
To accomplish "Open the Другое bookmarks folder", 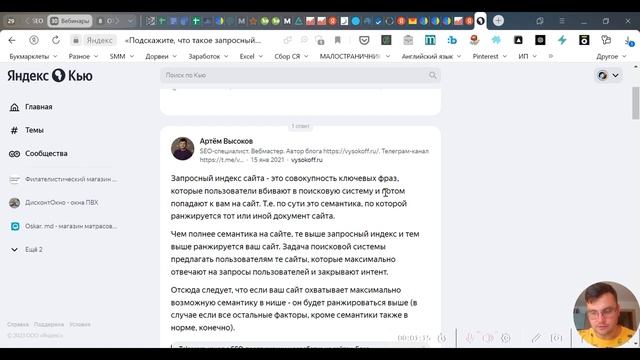I will point(611,56).
